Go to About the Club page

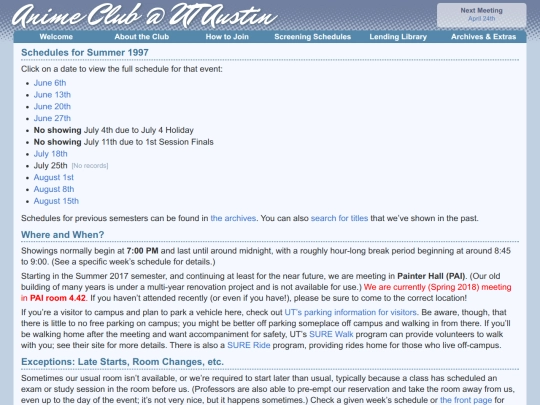pyautogui.click(x=142, y=37)
